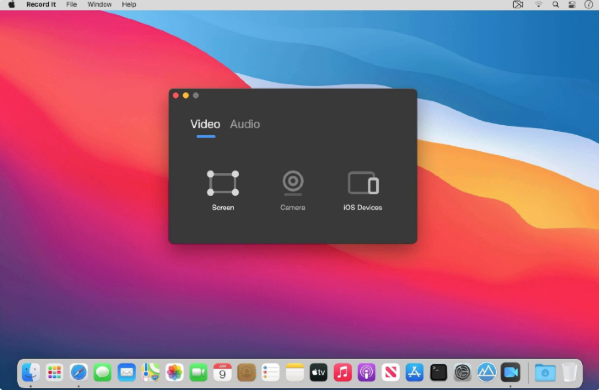The image size is (599, 390).
Task: Open Mail from the Dock
Action: tap(126, 372)
